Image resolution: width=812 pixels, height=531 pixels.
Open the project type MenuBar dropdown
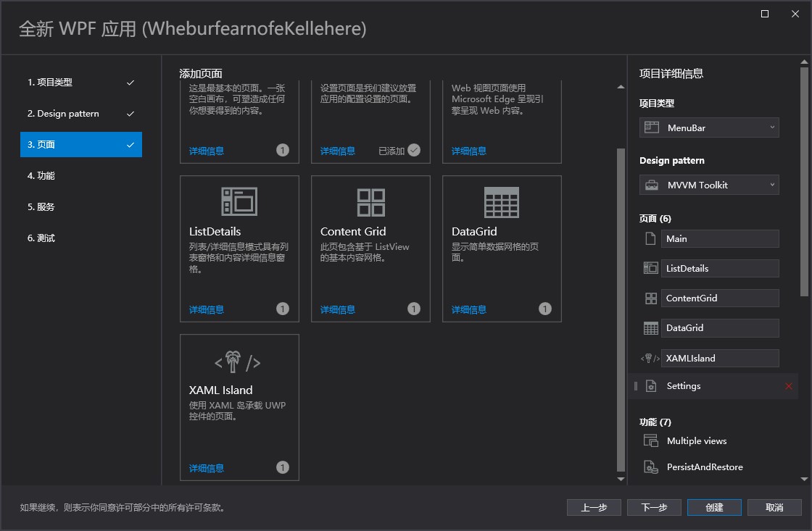(709, 127)
